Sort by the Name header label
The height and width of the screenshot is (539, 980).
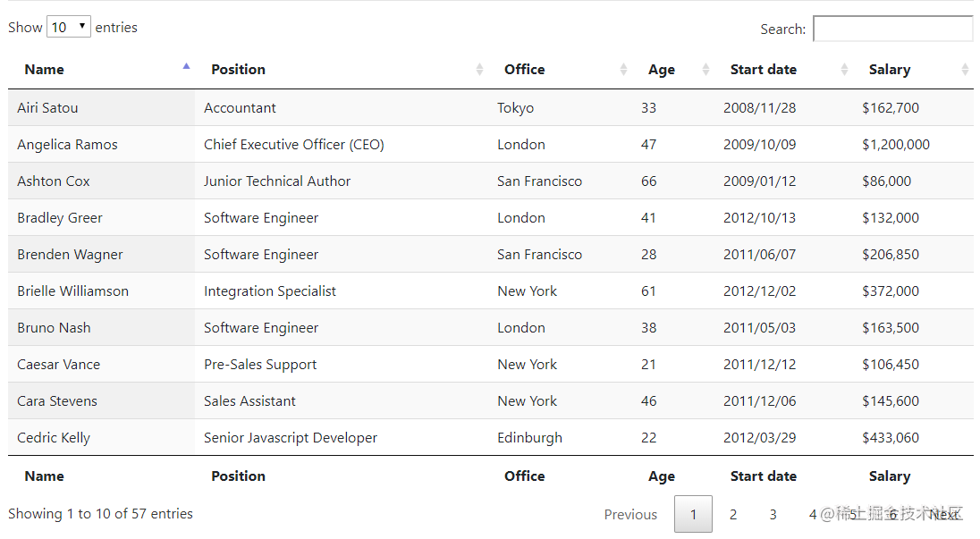point(45,70)
